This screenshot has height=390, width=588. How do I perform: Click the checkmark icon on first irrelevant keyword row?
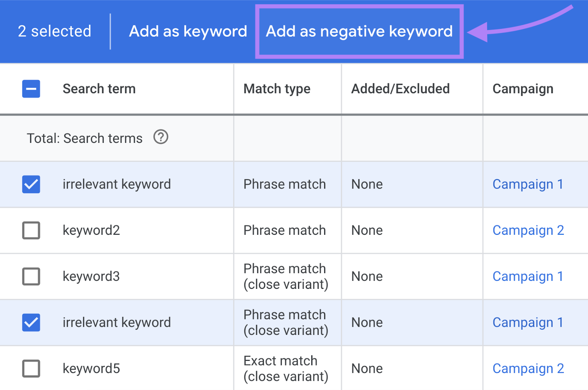(31, 184)
